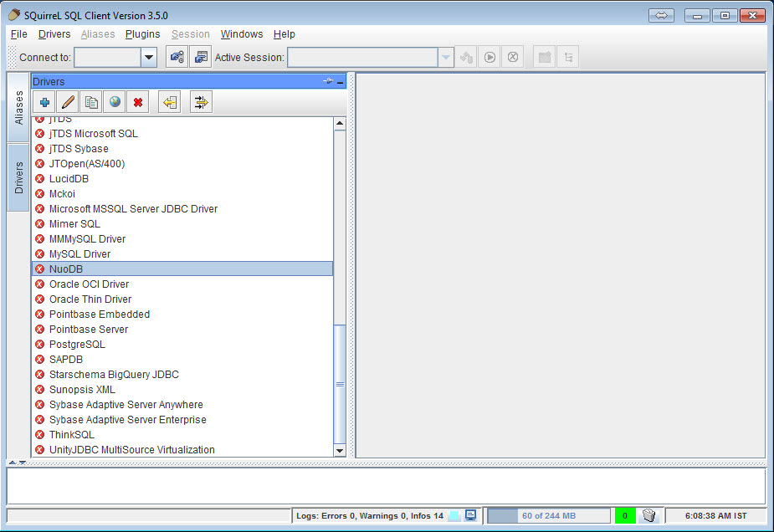This screenshot has height=532, width=774.
Task: Select Starschema BigQuery JDBC driver
Action: tap(182, 375)
